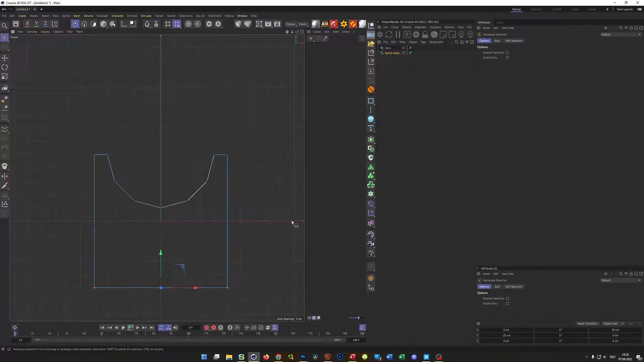Select the Rectangle spline tool icon

point(371,101)
